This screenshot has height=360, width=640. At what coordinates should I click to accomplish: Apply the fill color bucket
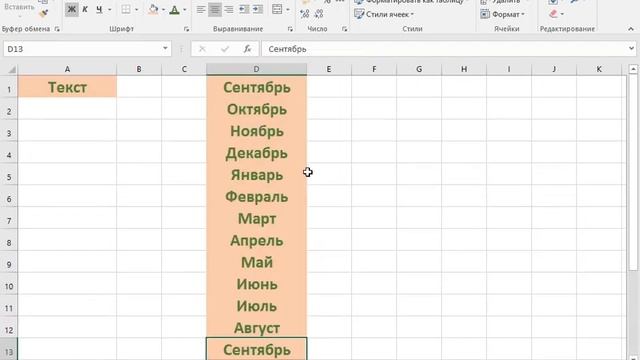click(153, 9)
